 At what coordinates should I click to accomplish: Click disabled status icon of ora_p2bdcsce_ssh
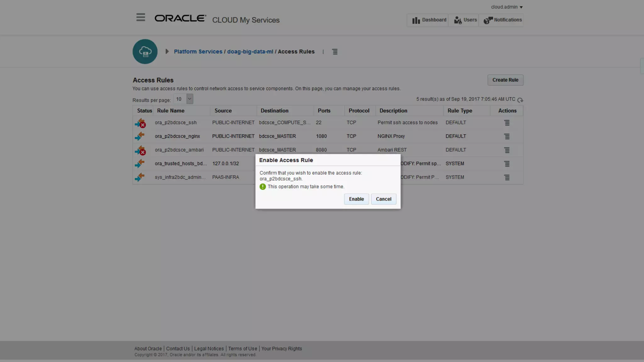pos(140,123)
